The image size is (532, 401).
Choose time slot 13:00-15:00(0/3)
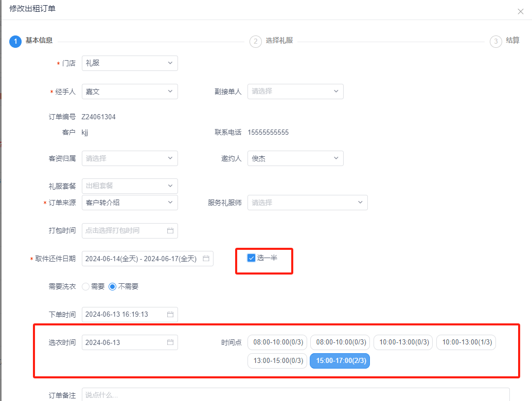tap(278, 361)
